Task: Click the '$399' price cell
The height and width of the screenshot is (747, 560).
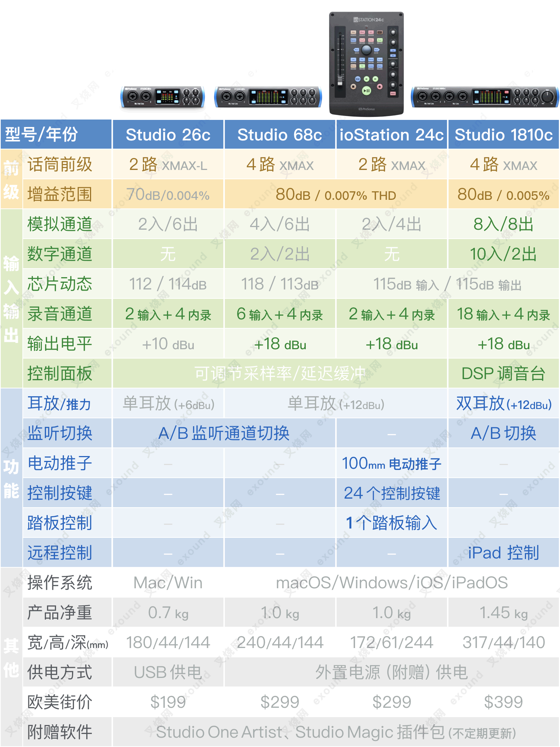Action: click(x=504, y=702)
